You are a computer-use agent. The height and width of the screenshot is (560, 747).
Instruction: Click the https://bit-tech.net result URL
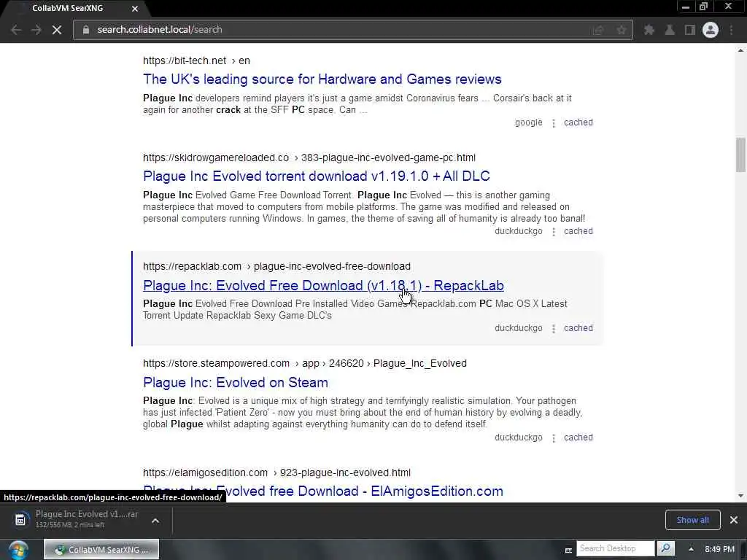pos(185,61)
